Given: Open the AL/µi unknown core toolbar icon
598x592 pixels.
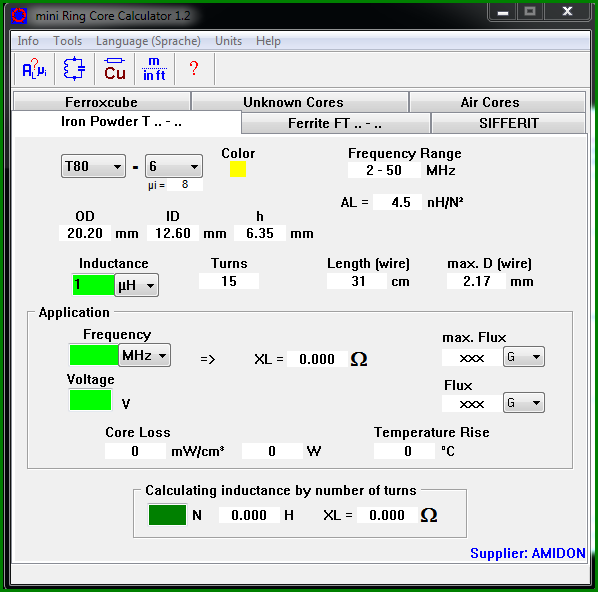Looking at the screenshot, I should (34, 69).
